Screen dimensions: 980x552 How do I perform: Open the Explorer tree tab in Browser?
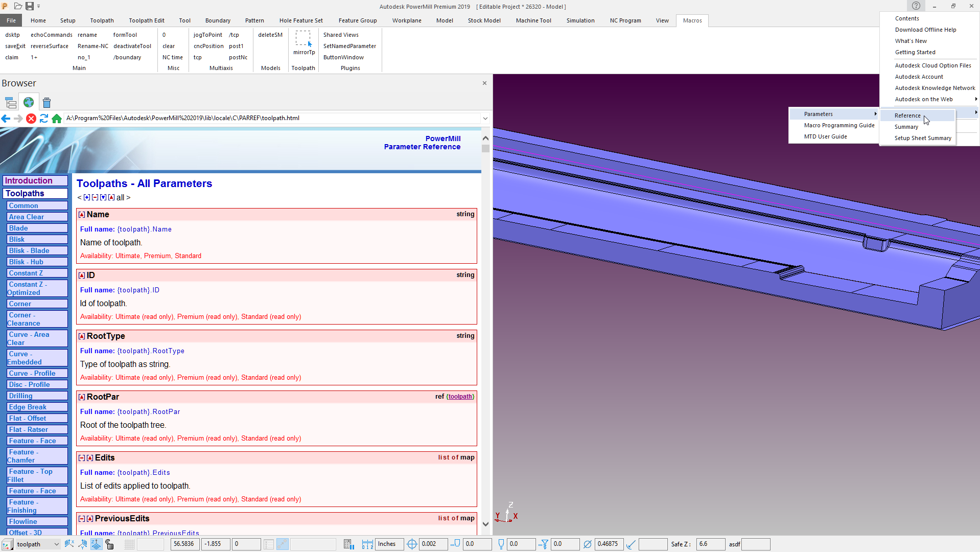(x=11, y=103)
